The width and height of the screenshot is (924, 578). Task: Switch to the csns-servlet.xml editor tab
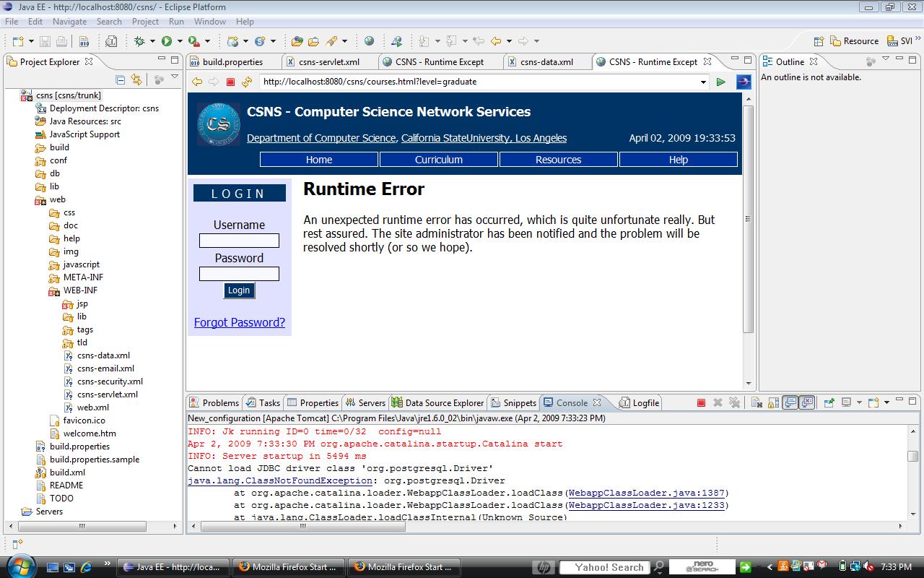tap(329, 61)
